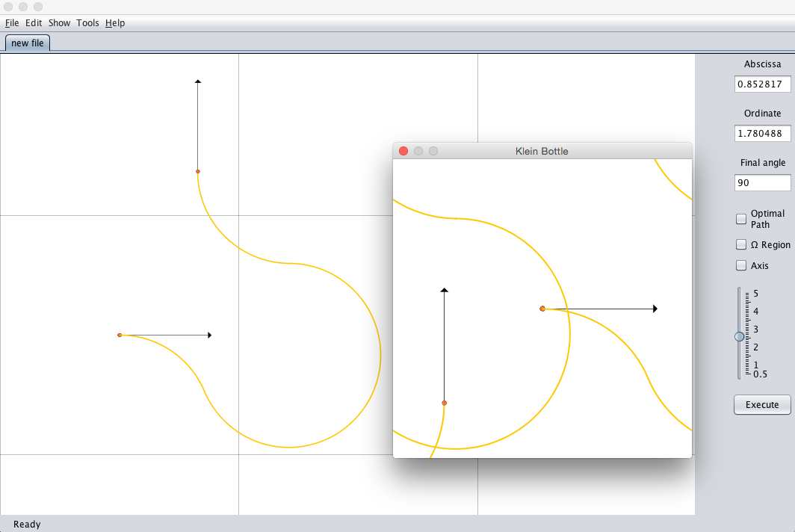795x532 pixels.
Task: Click the zoom slider handle
Action: coord(740,337)
